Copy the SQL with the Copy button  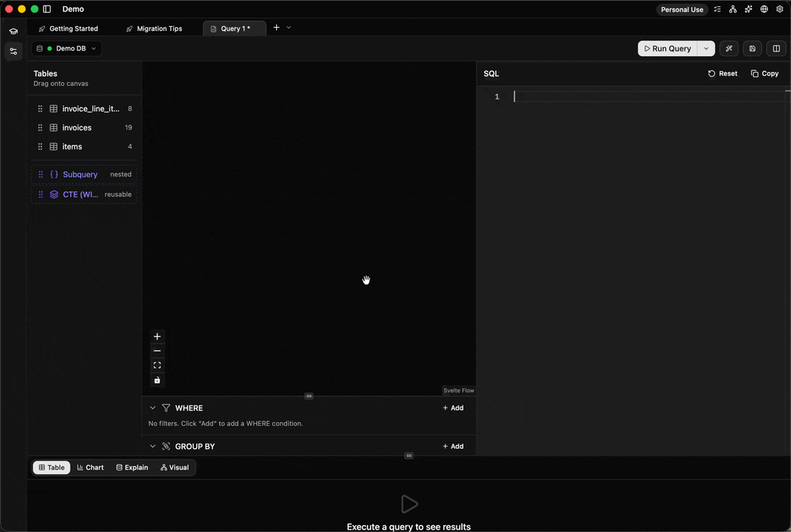764,74
